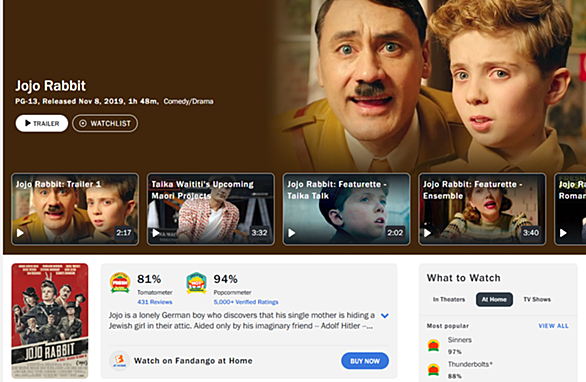
Task: Open the Featurette - Taika Talk video
Action: point(346,209)
